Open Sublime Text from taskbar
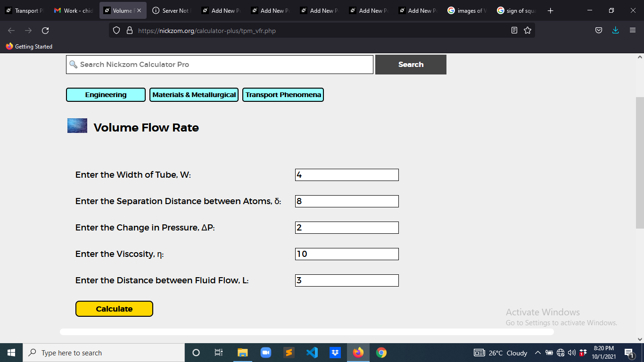The width and height of the screenshot is (644, 362). coord(289,353)
